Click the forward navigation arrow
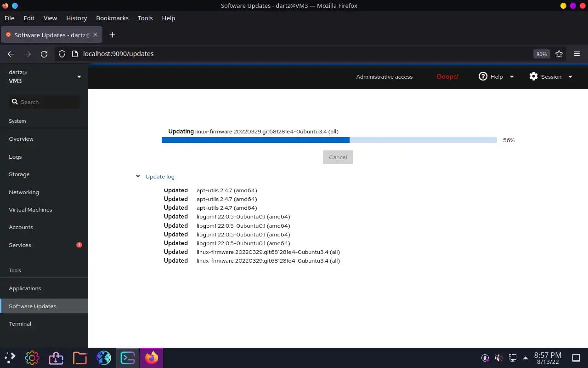The width and height of the screenshot is (588, 368). coord(28,54)
